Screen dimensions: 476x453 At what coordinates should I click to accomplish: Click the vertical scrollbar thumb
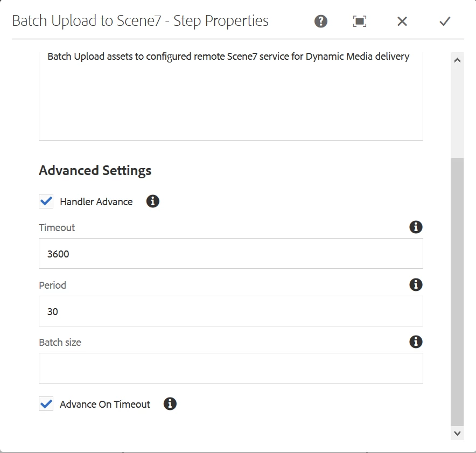pyautogui.click(x=457, y=292)
